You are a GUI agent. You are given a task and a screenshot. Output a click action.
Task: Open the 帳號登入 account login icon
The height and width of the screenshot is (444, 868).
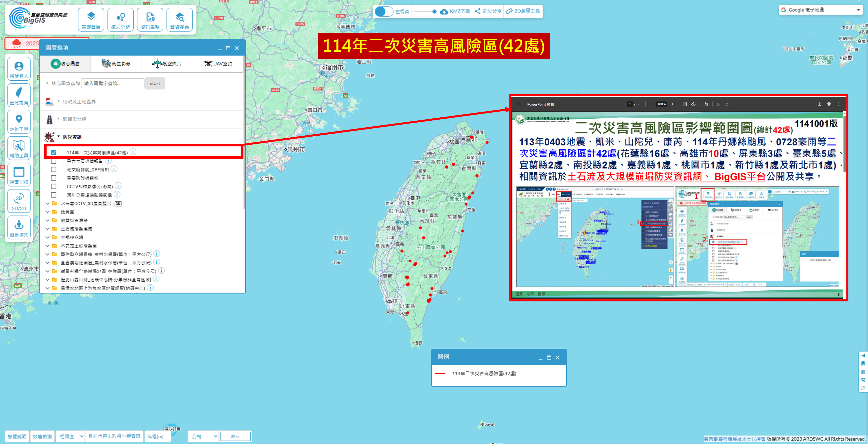[19, 69]
